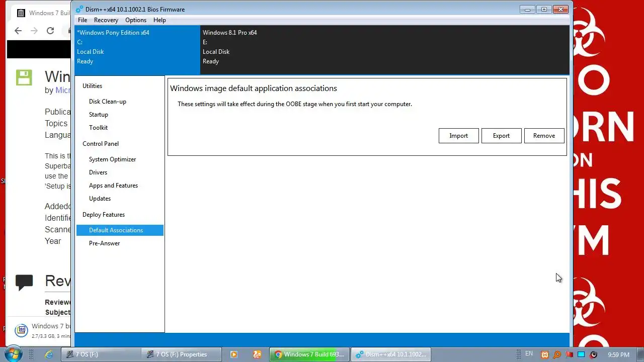Switch to 7 OS (F:) Properties taskbar window

pyautogui.click(x=181, y=354)
